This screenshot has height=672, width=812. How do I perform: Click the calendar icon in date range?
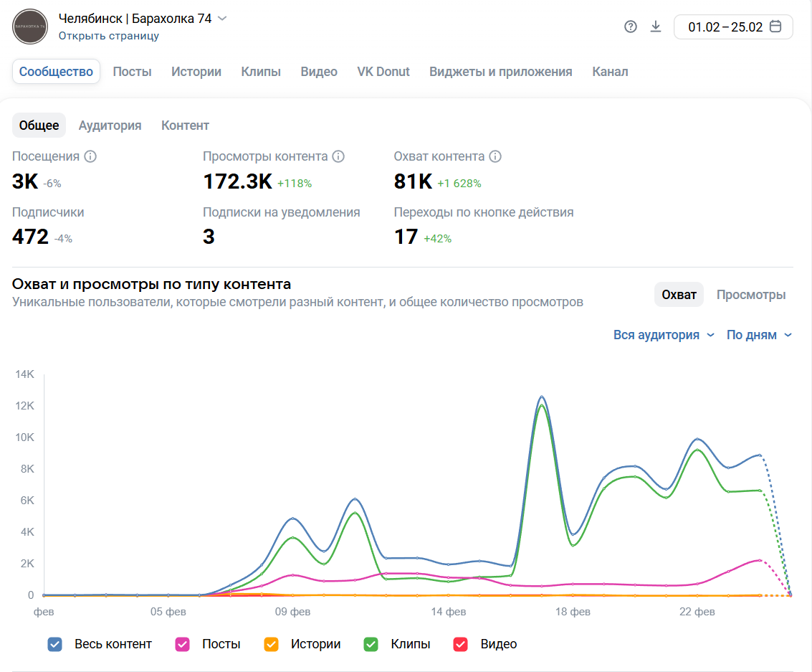775,27
